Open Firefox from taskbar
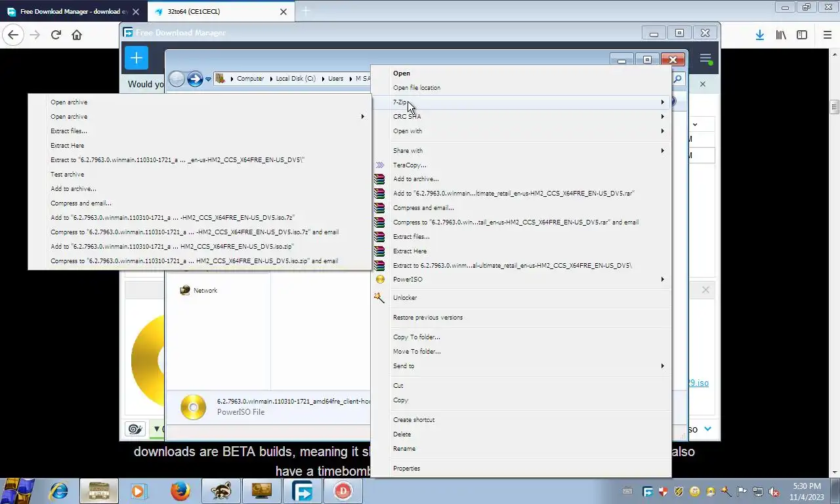The image size is (840, 504). [x=180, y=491]
